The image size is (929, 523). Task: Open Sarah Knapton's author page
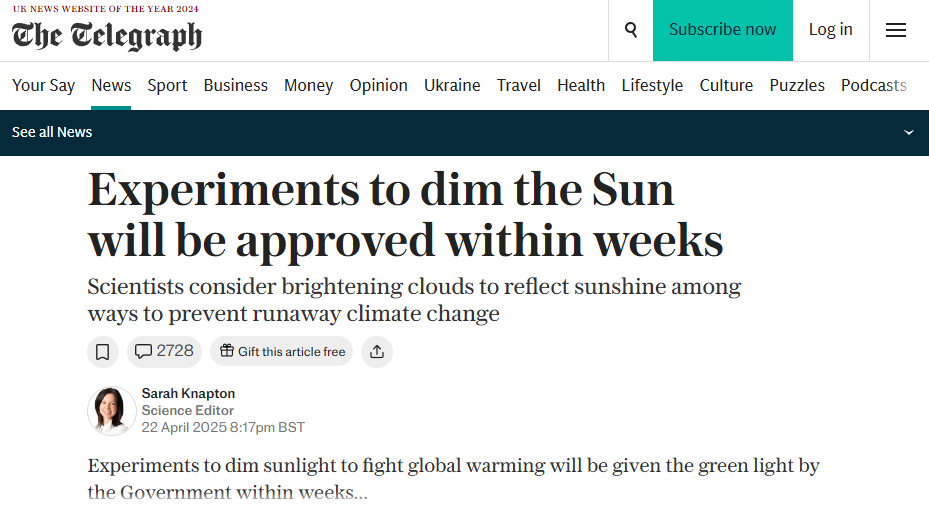pyautogui.click(x=188, y=393)
